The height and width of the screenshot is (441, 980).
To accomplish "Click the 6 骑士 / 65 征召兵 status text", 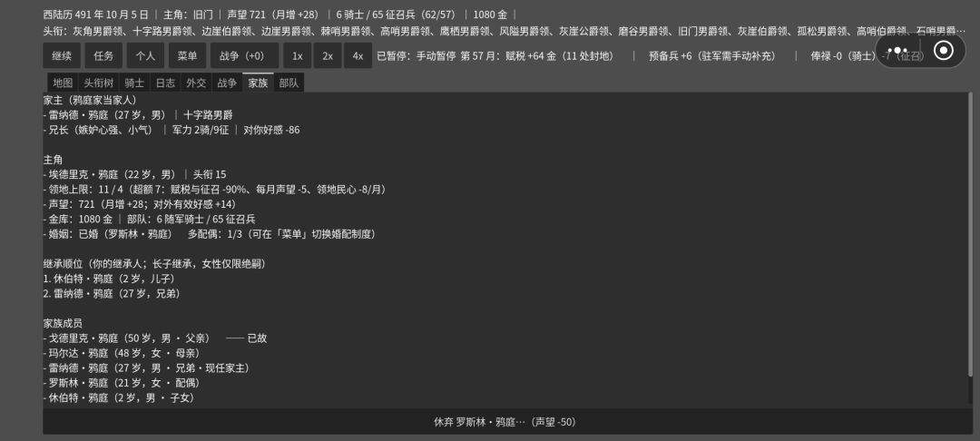I will pos(397,15).
